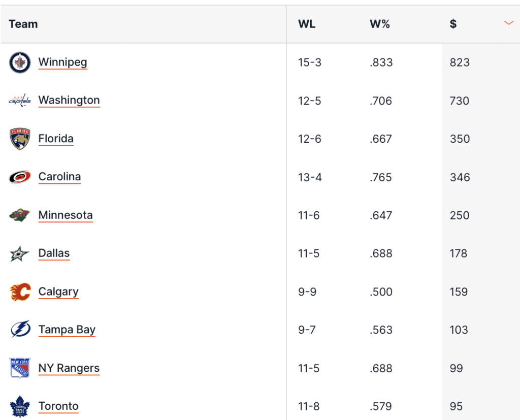Open the Winnipeg team link
Image resolution: width=520 pixels, height=420 pixels.
[x=63, y=62]
